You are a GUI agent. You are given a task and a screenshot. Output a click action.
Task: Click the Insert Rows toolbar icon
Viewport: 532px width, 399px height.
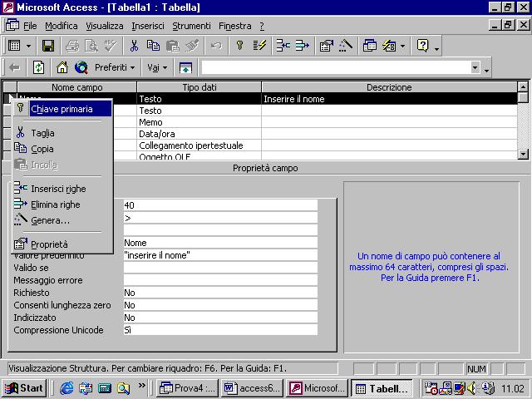(283, 46)
